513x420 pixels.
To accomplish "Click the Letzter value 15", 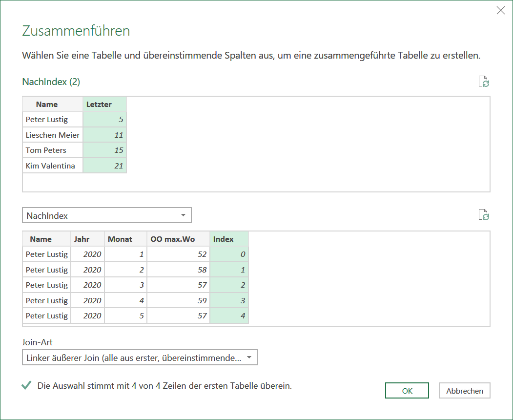I will point(104,150).
